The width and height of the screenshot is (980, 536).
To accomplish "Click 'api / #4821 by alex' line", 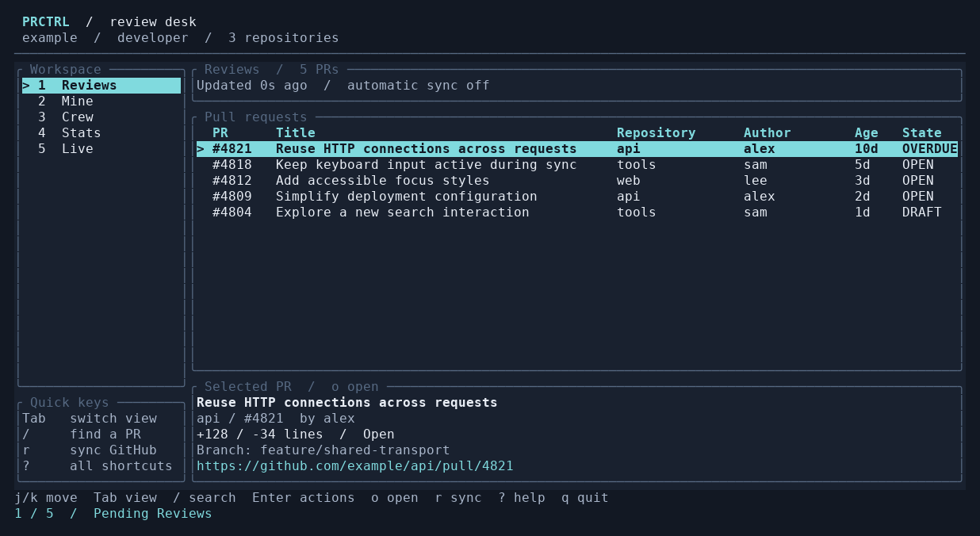I will click(276, 419).
